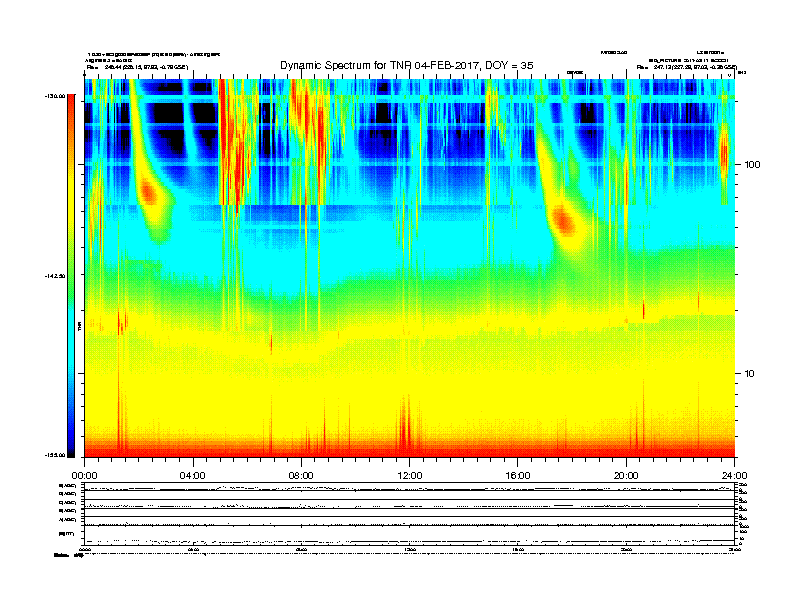This screenshot has width=792, height=612.
Task: Click the red hotspot near 02:00
Action: (148, 192)
